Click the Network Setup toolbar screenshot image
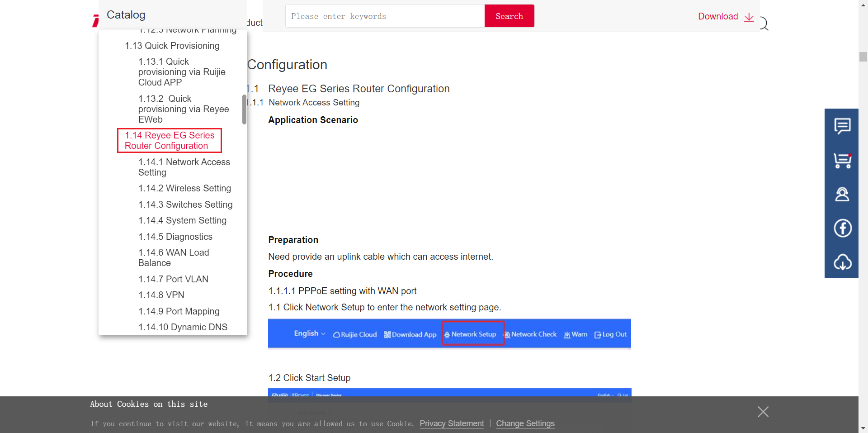The width and height of the screenshot is (868, 433). coord(449,334)
